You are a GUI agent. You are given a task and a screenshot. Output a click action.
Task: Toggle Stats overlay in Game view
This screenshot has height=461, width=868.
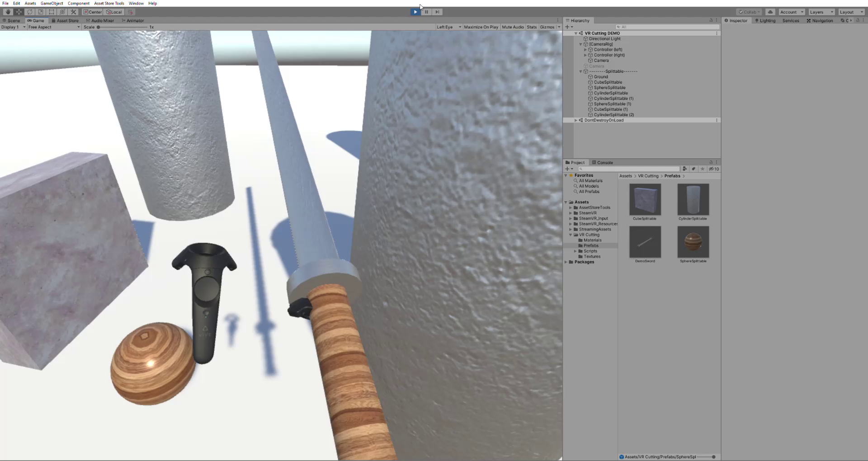[x=532, y=27]
